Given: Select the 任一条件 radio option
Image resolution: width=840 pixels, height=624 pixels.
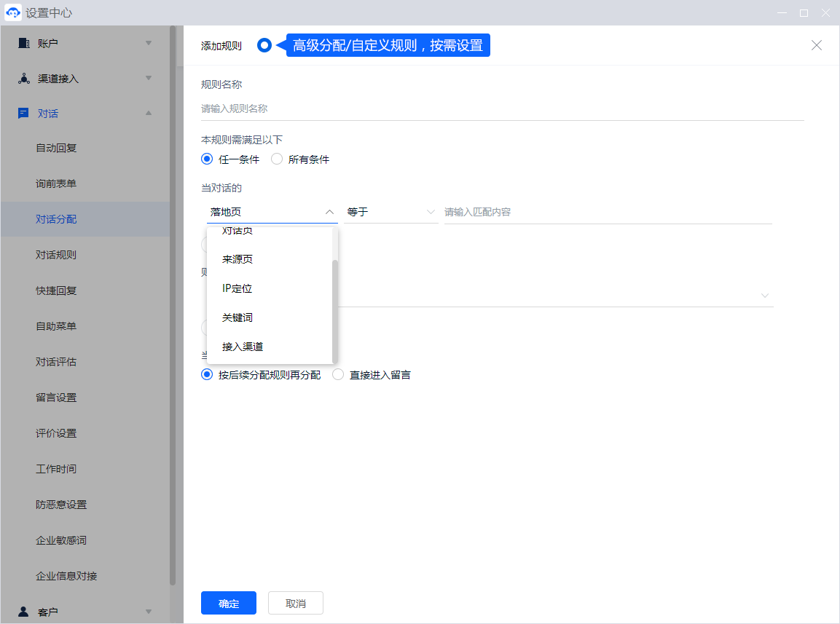Looking at the screenshot, I should coord(207,159).
